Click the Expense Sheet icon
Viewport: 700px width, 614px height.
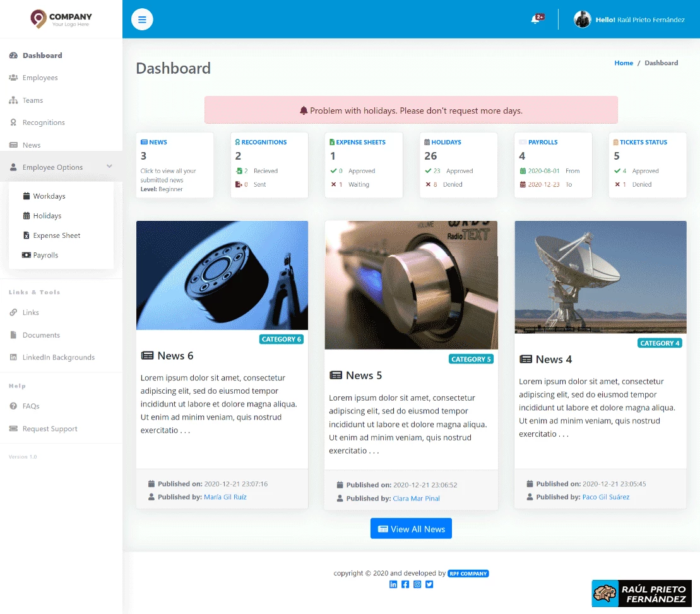(27, 235)
